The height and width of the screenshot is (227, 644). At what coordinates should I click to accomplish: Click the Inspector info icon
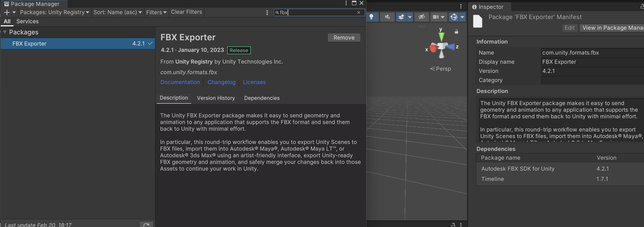coord(474,7)
